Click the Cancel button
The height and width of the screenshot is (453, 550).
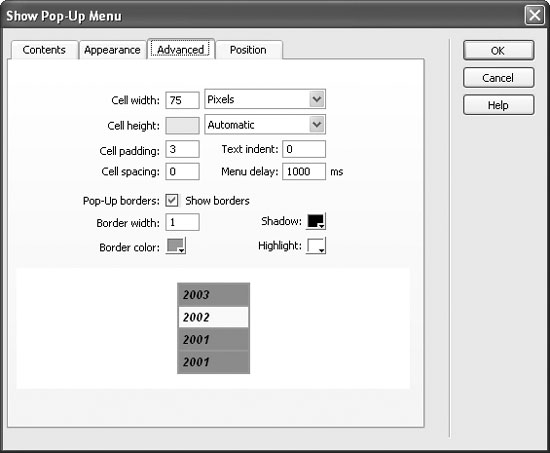(498, 78)
